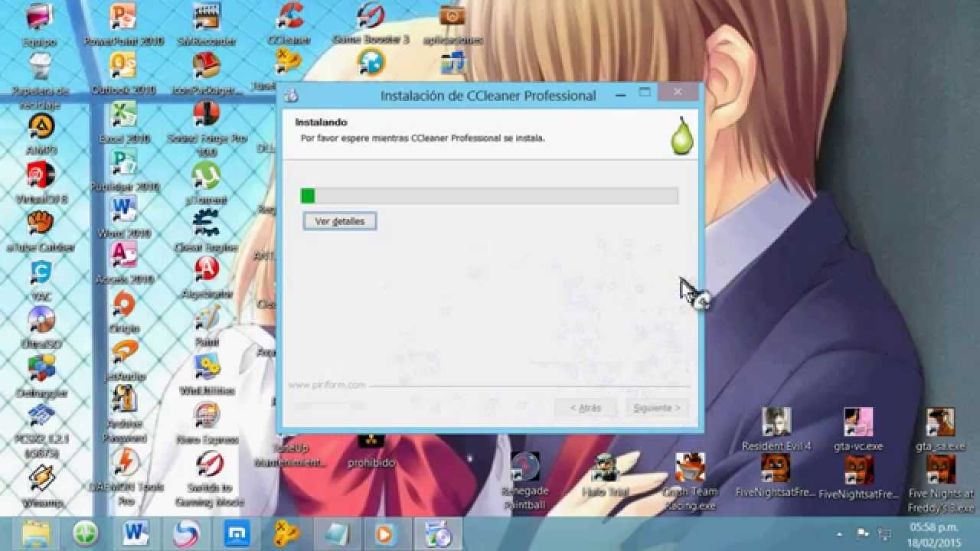Select the Renegade Paintball shortcut
Image resolution: width=980 pixels, height=551 pixels.
coord(525,481)
